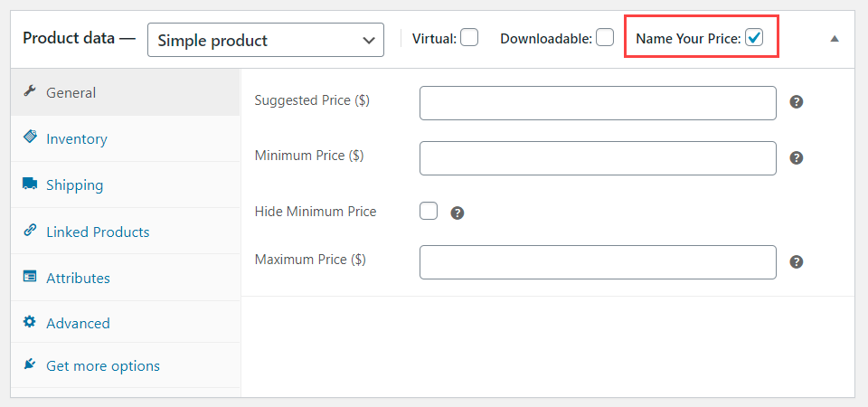Click help icon next to Suggested Price
The image size is (868, 407).
pos(797,101)
